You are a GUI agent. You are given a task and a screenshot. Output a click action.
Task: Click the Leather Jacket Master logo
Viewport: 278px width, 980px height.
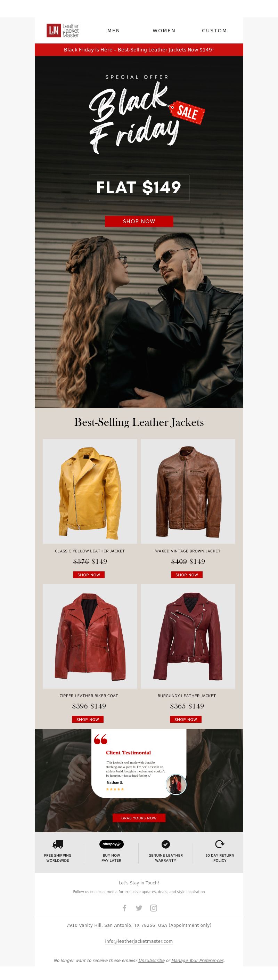click(63, 31)
